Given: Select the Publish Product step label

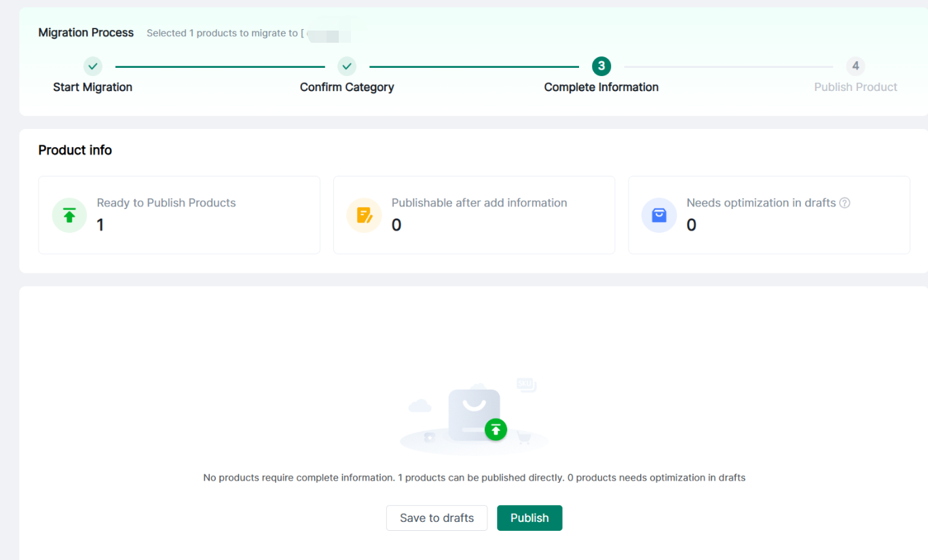Looking at the screenshot, I should coord(855,88).
